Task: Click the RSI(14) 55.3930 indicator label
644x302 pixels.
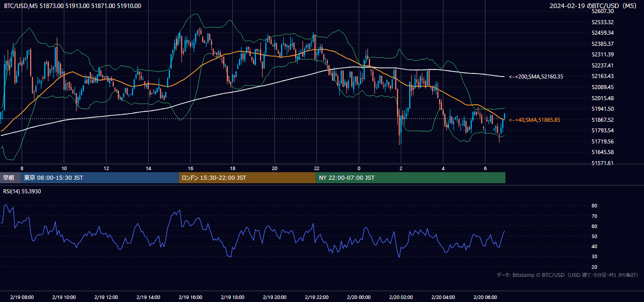Action: coord(23,191)
